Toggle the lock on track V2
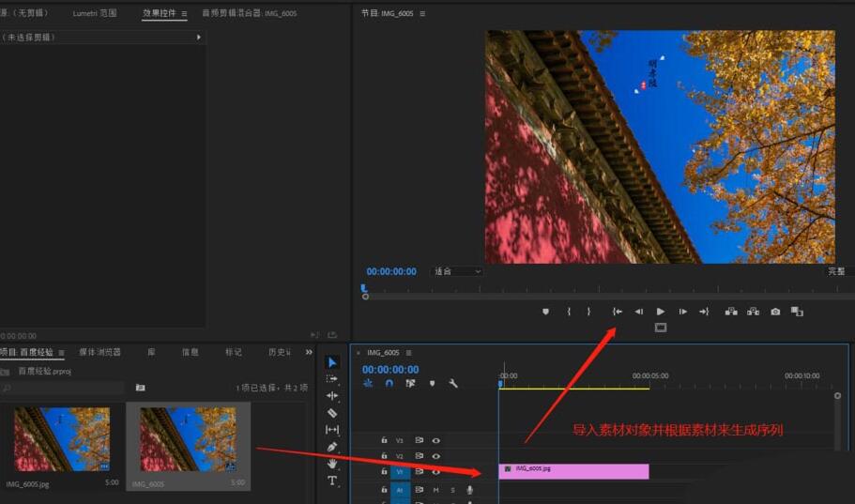Screen dimensions: 855x504 coord(384,456)
